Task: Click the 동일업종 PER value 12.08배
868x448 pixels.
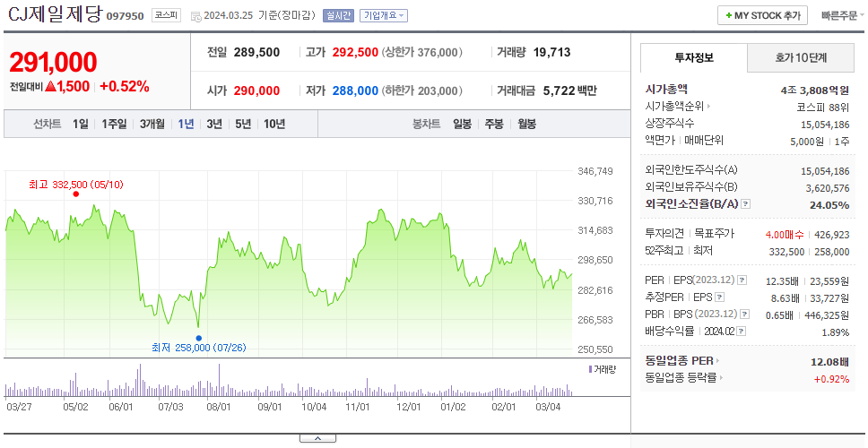Action: tap(829, 362)
